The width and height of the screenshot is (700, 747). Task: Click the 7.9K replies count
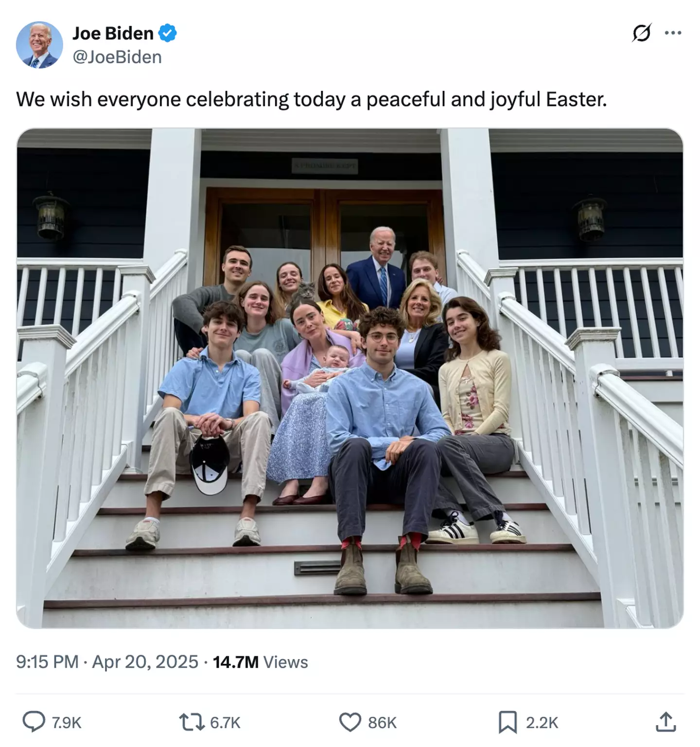pos(67,723)
